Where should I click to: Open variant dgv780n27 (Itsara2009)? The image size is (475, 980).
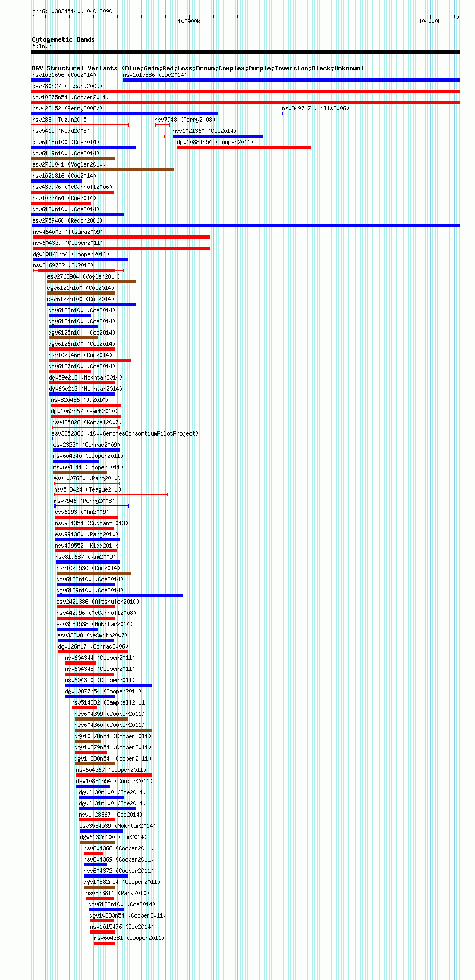67,86
